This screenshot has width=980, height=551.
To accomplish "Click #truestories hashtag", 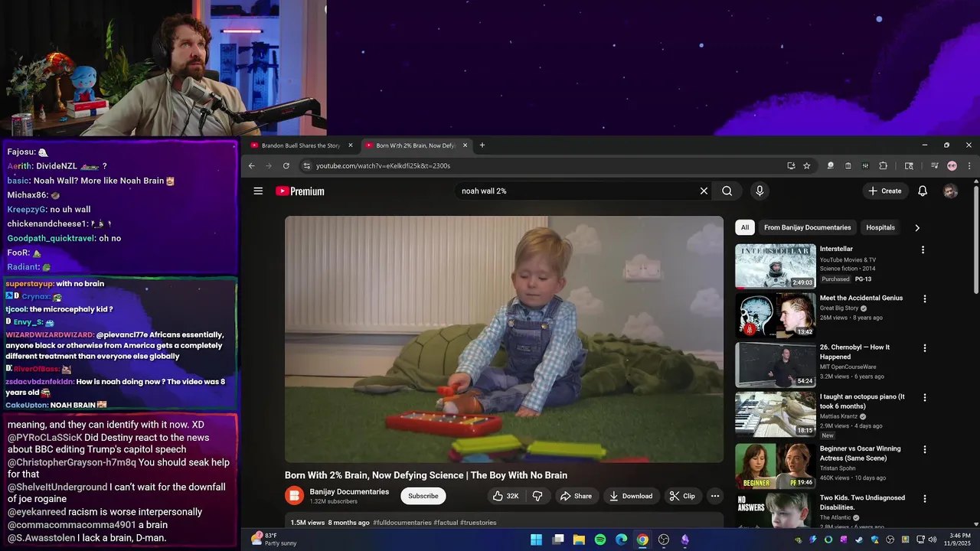I will pyautogui.click(x=479, y=523).
